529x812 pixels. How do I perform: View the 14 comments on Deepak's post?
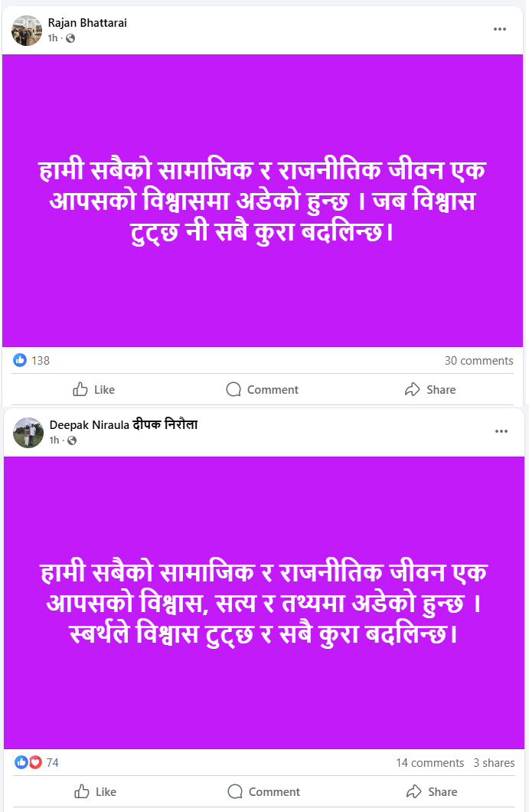429,763
